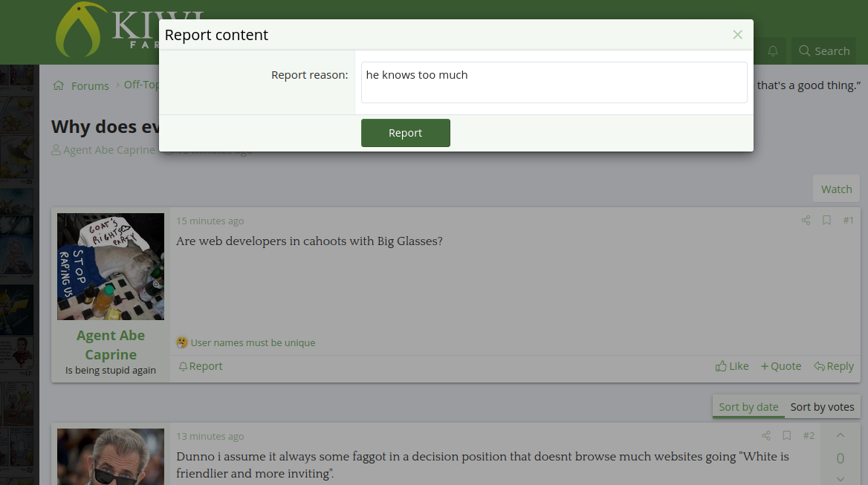Bookmark post #2
868x485 pixels.
tap(786, 436)
